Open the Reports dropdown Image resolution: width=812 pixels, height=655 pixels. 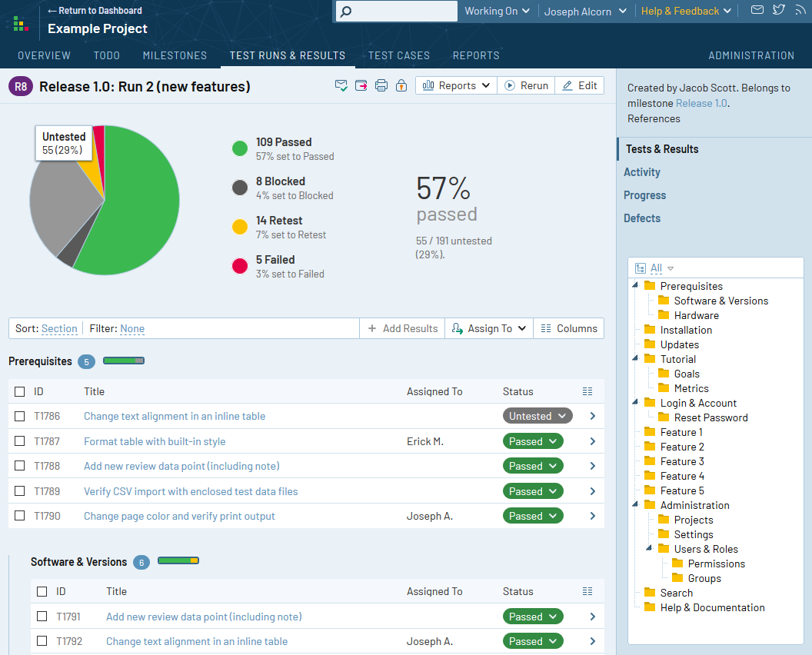tap(455, 85)
